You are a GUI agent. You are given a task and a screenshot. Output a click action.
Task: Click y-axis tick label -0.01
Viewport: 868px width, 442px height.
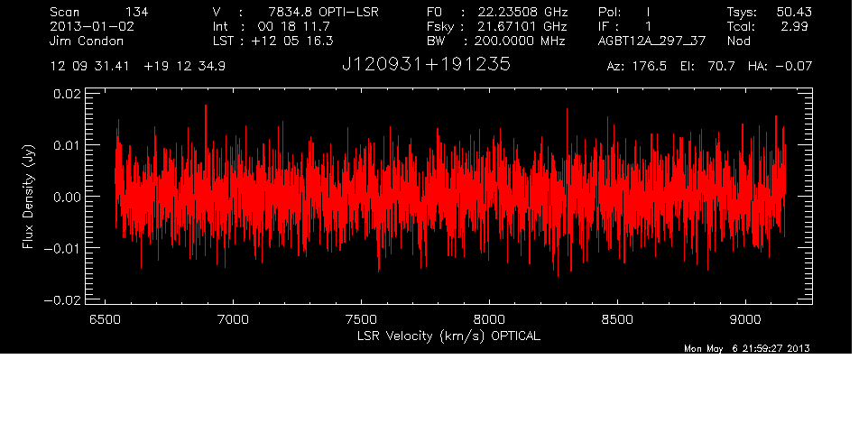[x=62, y=248]
